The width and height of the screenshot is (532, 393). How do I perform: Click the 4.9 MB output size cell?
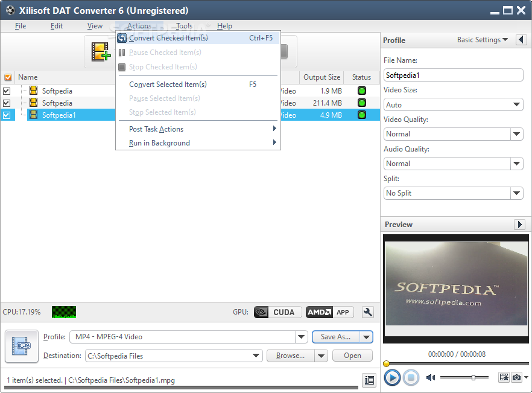331,115
